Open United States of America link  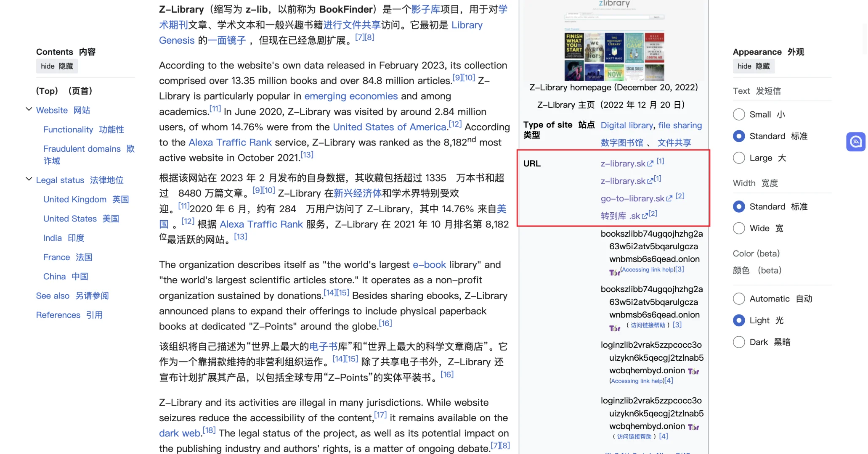390,127
